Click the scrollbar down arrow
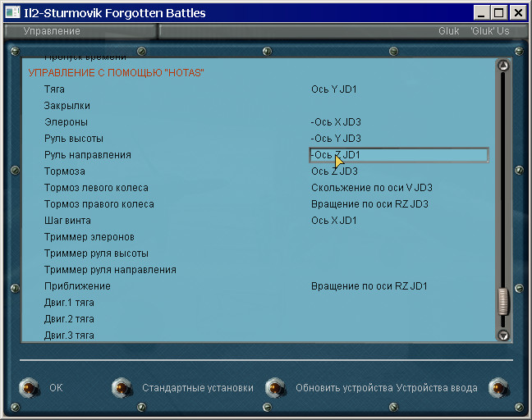Viewport: 532px width, 420px height. pos(503,336)
